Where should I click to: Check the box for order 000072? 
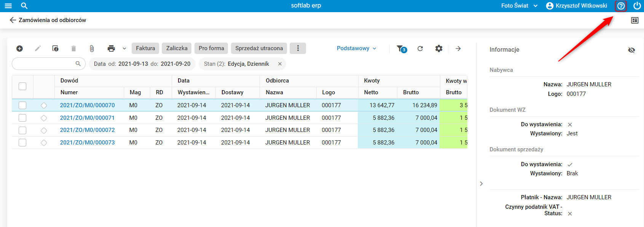pyautogui.click(x=22, y=130)
